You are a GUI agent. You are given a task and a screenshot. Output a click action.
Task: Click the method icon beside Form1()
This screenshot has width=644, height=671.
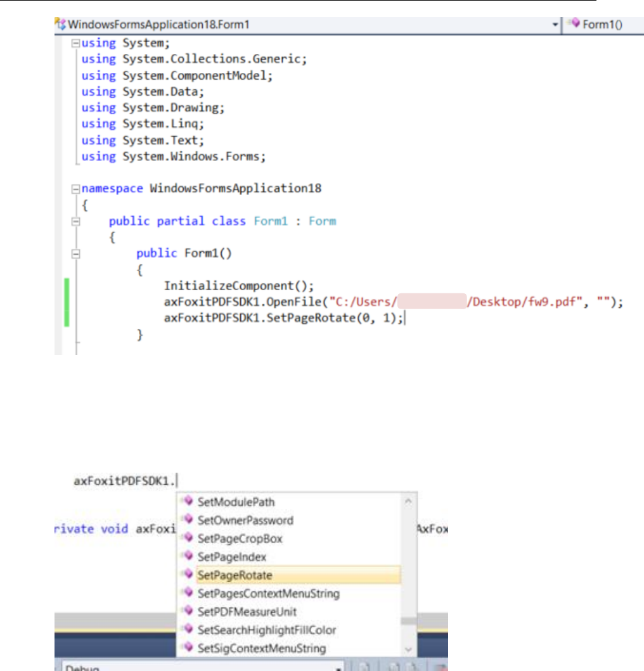pos(574,23)
